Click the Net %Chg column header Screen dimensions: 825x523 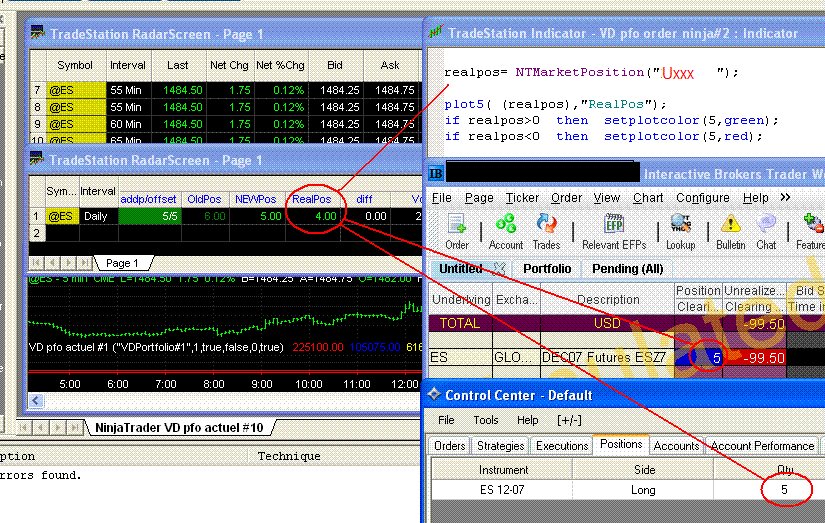(x=280, y=65)
